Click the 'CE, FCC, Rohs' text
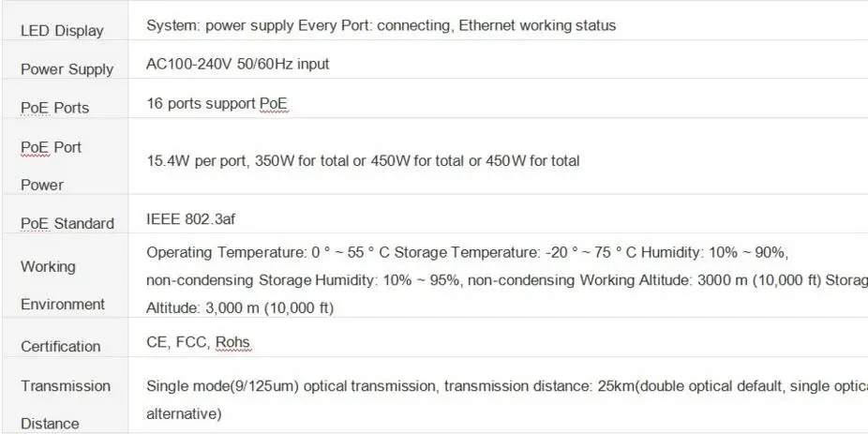This screenshot has height=434, width=868. coord(198,342)
